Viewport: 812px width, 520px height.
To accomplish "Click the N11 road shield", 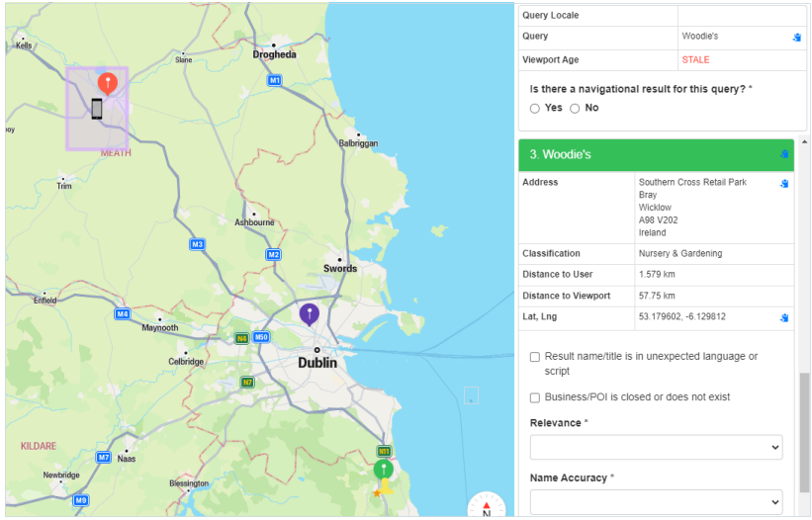I will [x=384, y=451].
